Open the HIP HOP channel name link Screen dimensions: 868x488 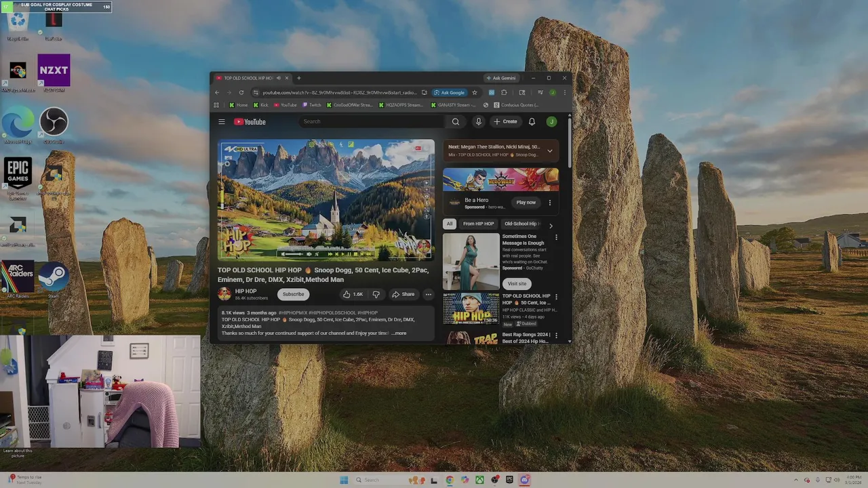click(245, 291)
